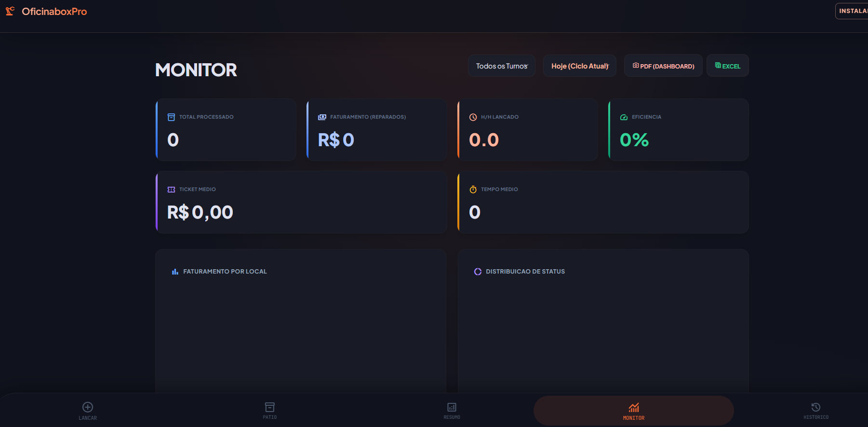Click the OficinaboxPro robot arm logo icon
This screenshot has height=427, width=868.
point(10,11)
